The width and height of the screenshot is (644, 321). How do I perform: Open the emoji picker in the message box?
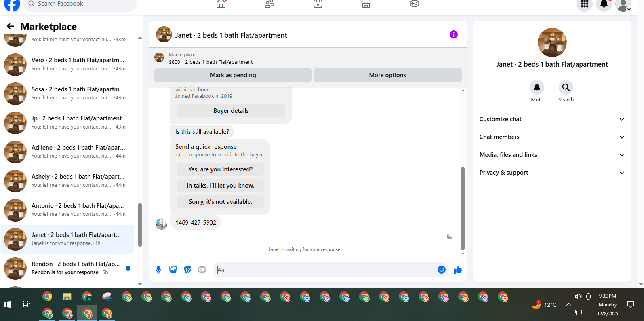(x=442, y=270)
